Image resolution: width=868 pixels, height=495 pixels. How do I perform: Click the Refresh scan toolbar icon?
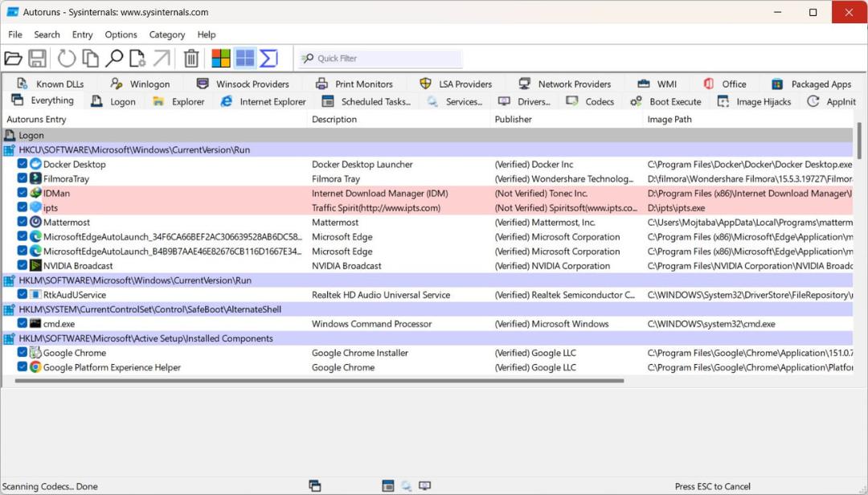[67, 58]
